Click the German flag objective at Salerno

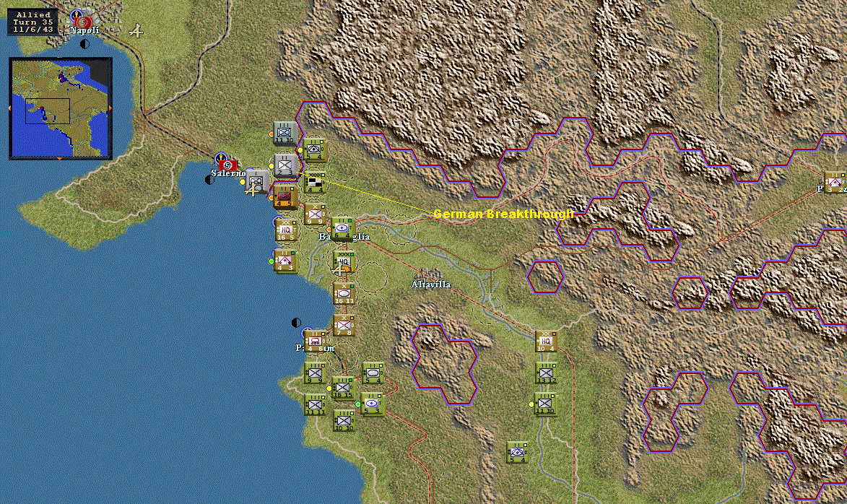pos(228,165)
